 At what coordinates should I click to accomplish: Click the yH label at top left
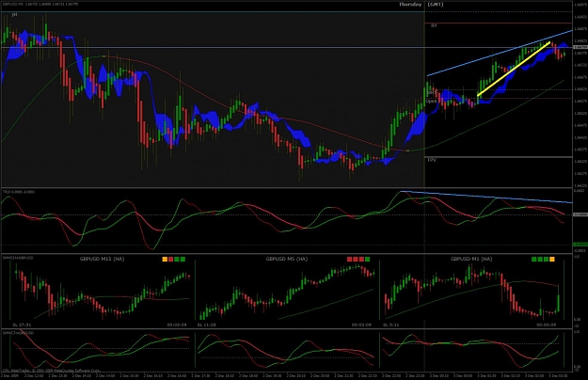(x=14, y=15)
